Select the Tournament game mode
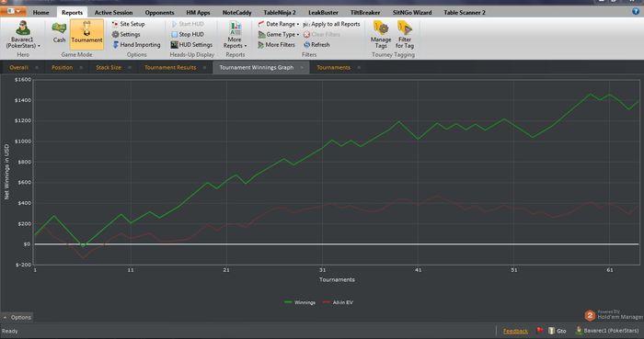The width and height of the screenshot is (644, 339). [86, 33]
